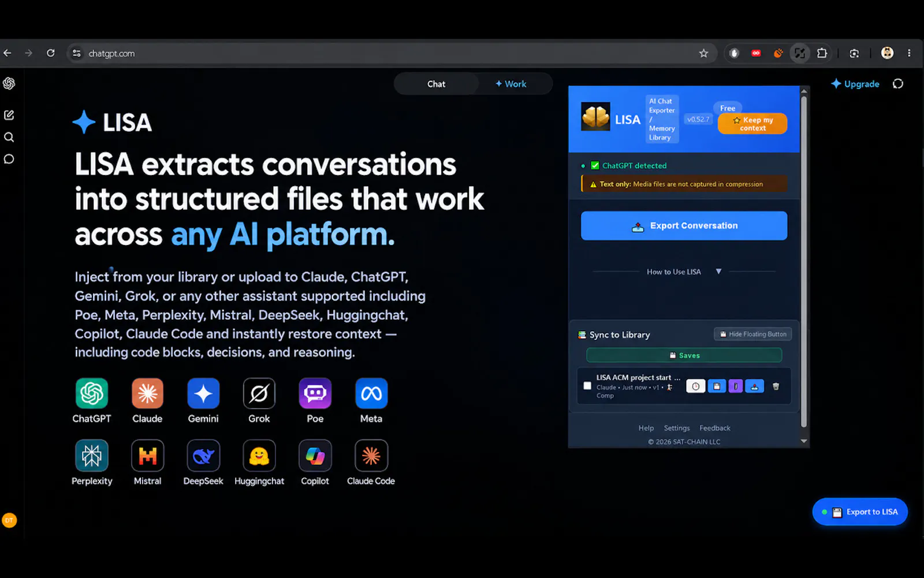
Task: Open the orange hand extension icon
Action: tap(778, 53)
